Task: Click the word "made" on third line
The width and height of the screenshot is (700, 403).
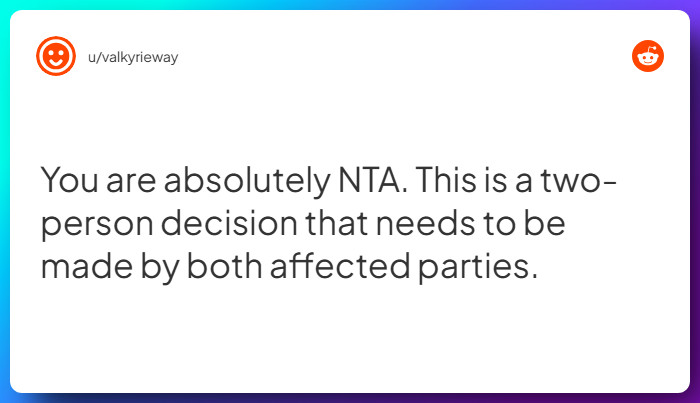Action: click(87, 266)
